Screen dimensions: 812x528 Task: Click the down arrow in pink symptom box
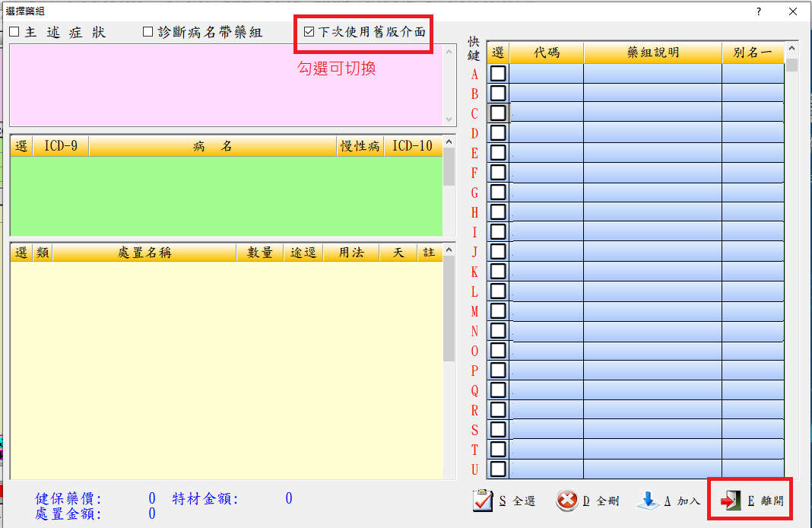pos(449,119)
